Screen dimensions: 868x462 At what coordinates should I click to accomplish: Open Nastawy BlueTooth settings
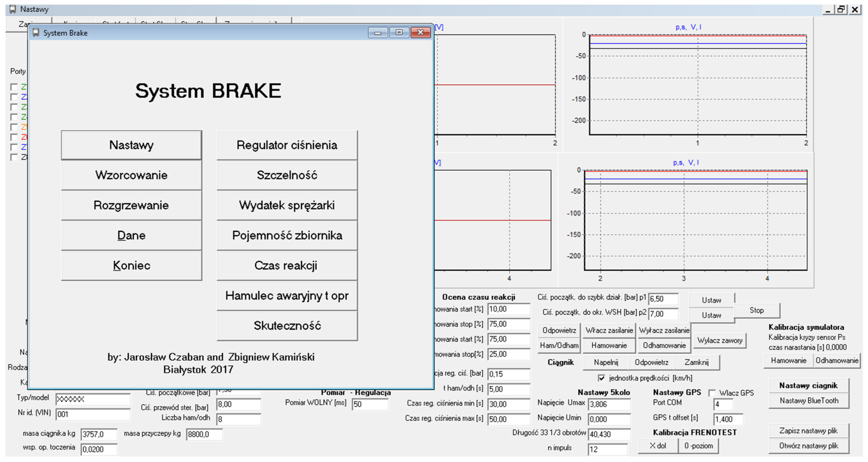click(x=808, y=401)
